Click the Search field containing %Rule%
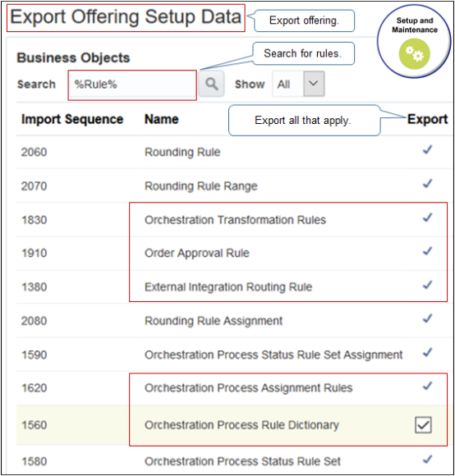The height and width of the screenshot is (476, 455). 132,85
